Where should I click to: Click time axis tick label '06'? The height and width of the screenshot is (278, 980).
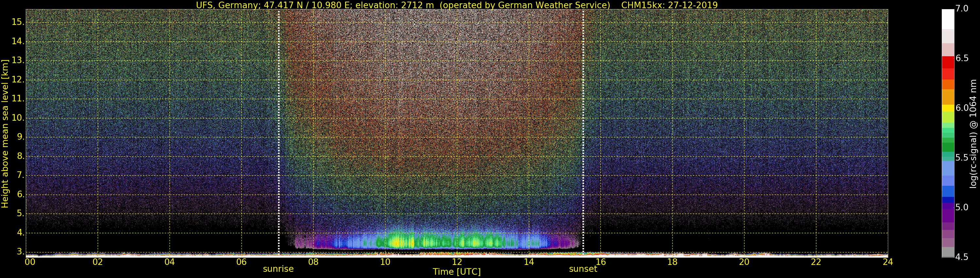pos(242,262)
